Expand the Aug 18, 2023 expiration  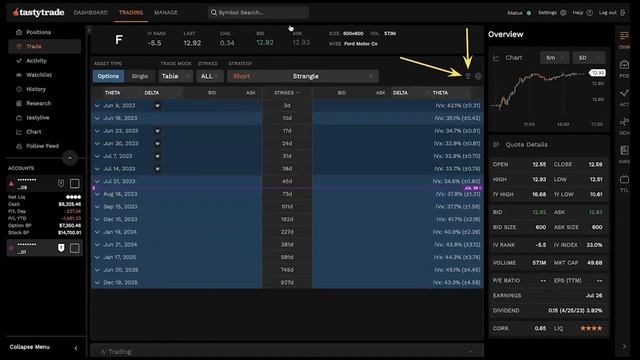pos(97,194)
